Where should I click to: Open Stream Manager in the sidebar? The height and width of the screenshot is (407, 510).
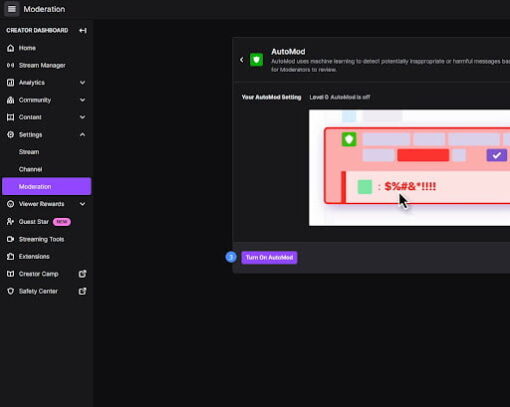(46, 65)
